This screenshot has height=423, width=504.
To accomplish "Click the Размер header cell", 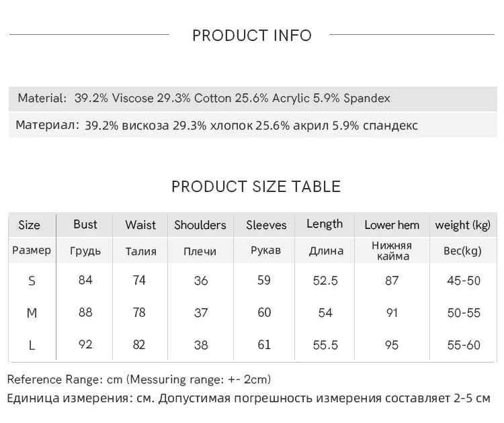I will tap(32, 250).
